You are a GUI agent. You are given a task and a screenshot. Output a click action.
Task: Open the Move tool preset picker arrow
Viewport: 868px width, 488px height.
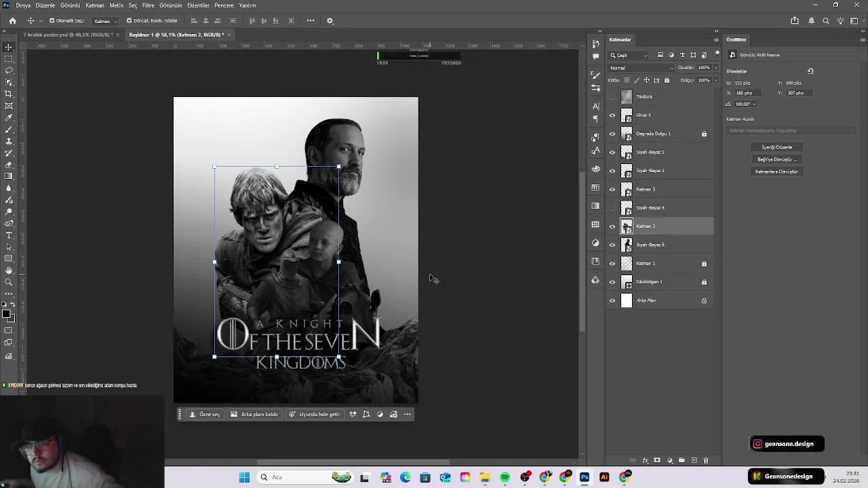pos(40,21)
